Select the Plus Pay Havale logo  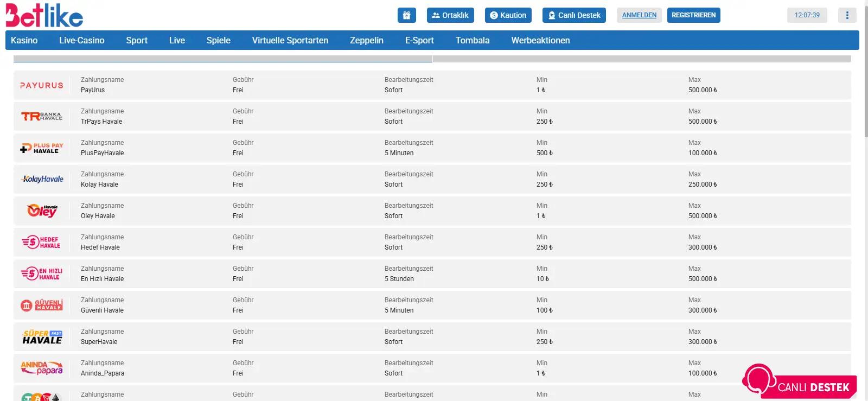[x=42, y=148]
